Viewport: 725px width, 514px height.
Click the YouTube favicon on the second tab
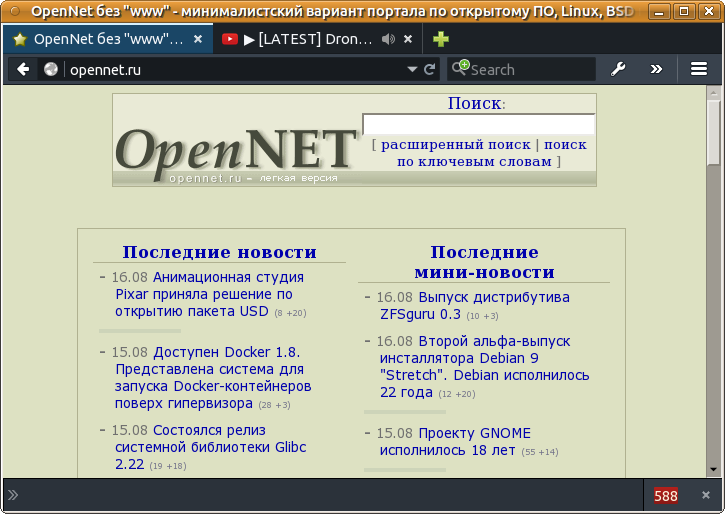point(230,39)
